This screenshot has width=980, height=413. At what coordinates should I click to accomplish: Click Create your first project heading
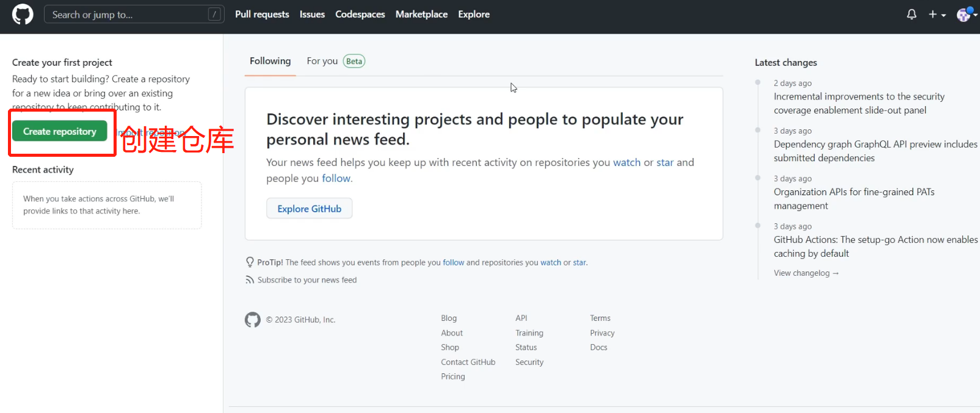coord(62,62)
